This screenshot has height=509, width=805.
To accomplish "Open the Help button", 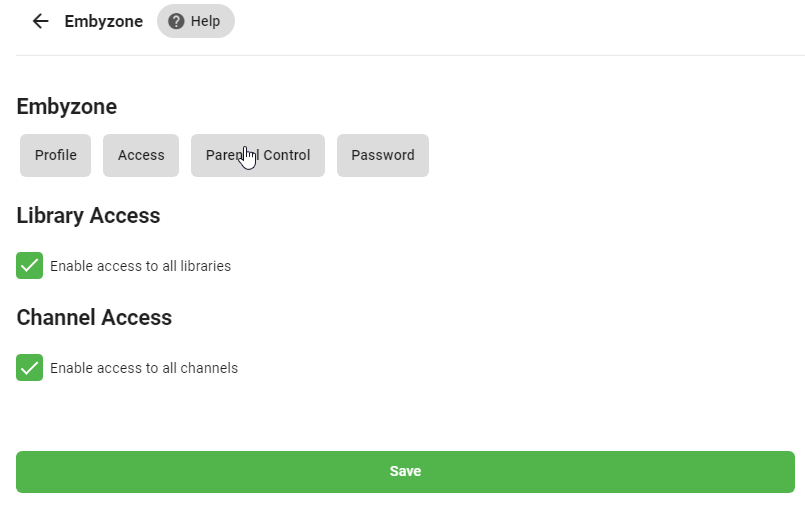I will (196, 21).
